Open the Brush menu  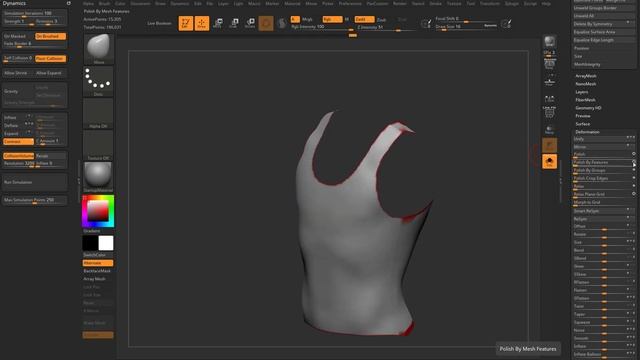click(104, 3)
